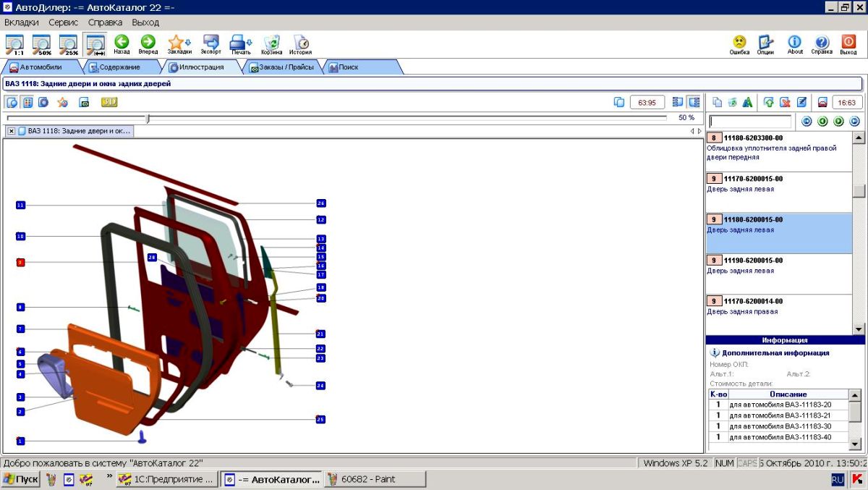
Task: Click the star bookmark illustration icon
Action: 63,102
